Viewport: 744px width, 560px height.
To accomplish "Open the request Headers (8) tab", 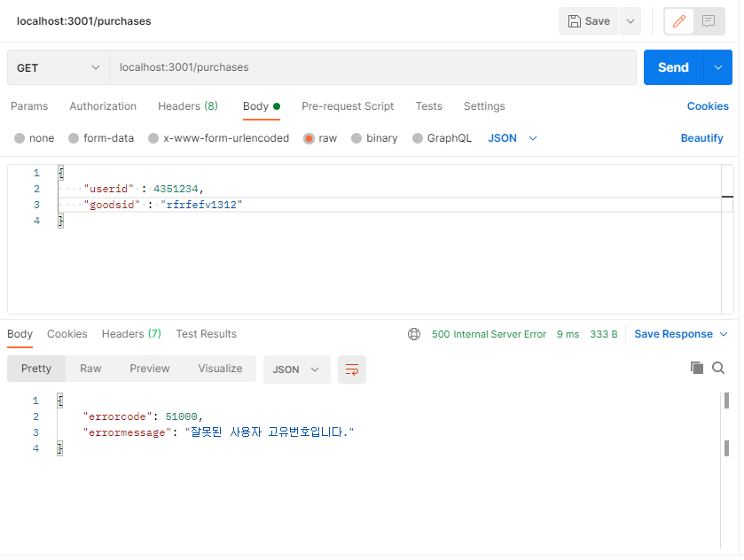I will pyautogui.click(x=188, y=106).
